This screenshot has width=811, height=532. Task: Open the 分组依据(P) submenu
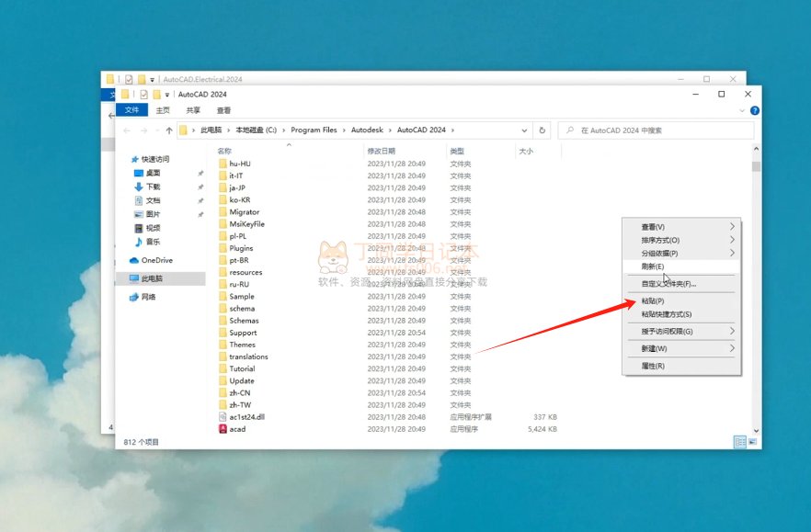coord(681,253)
